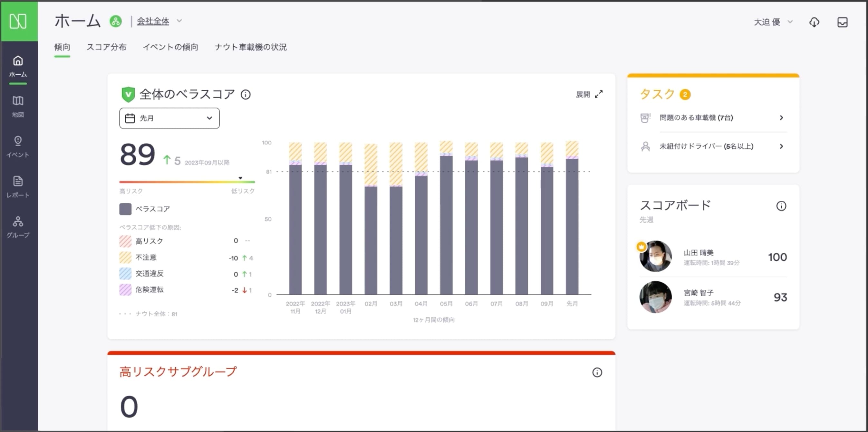The height and width of the screenshot is (432, 868).
Task: Open the 先月 period dropdown
Action: click(x=169, y=118)
